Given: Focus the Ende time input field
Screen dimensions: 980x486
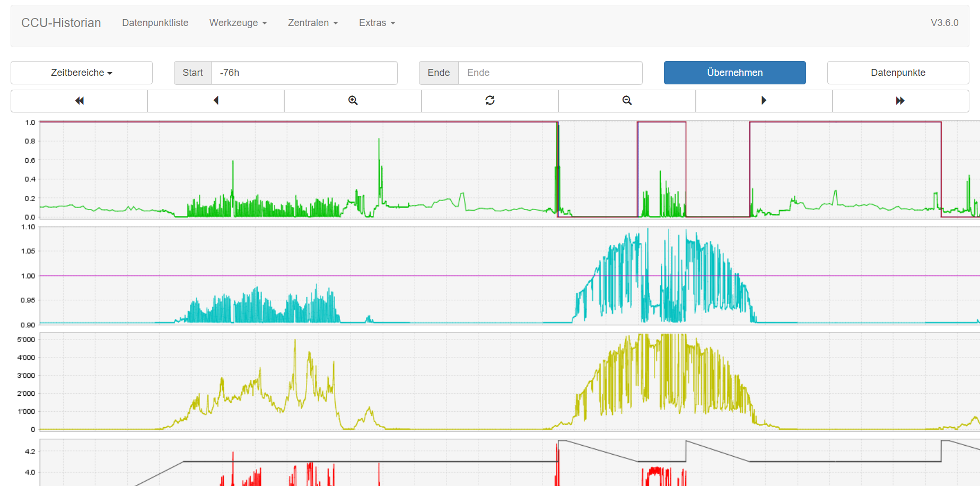Looking at the screenshot, I should point(550,73).
